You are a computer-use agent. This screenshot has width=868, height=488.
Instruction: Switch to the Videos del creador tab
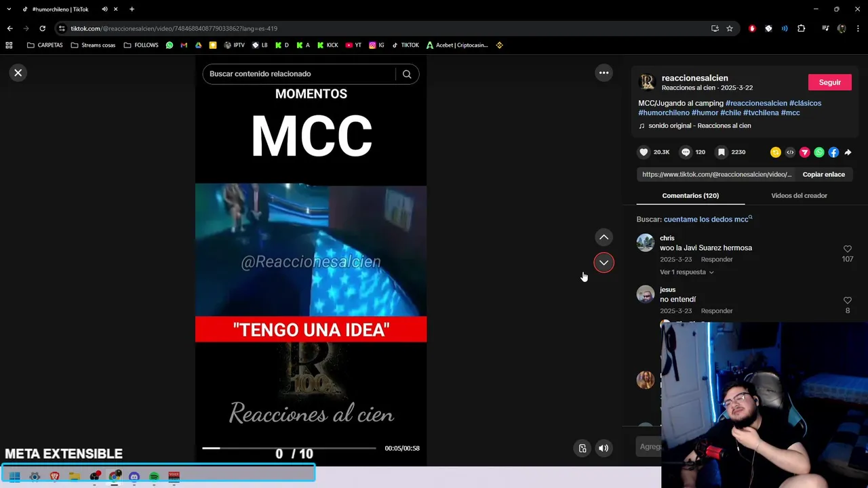(799, 195)
